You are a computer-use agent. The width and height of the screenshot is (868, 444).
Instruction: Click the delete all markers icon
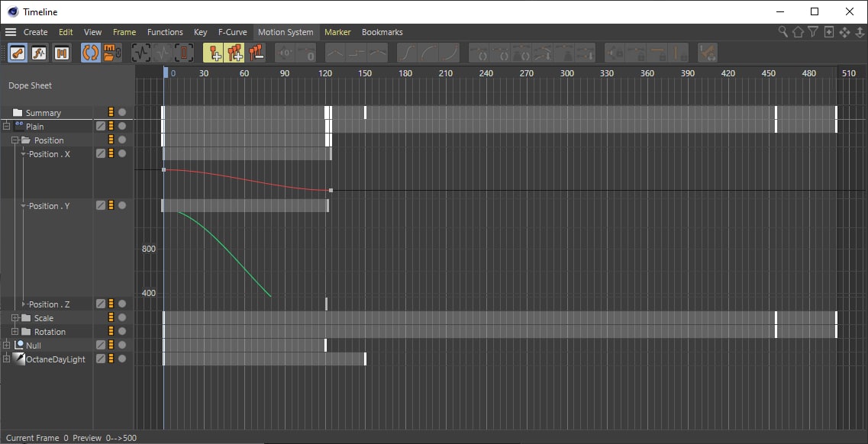pos(256,53)
